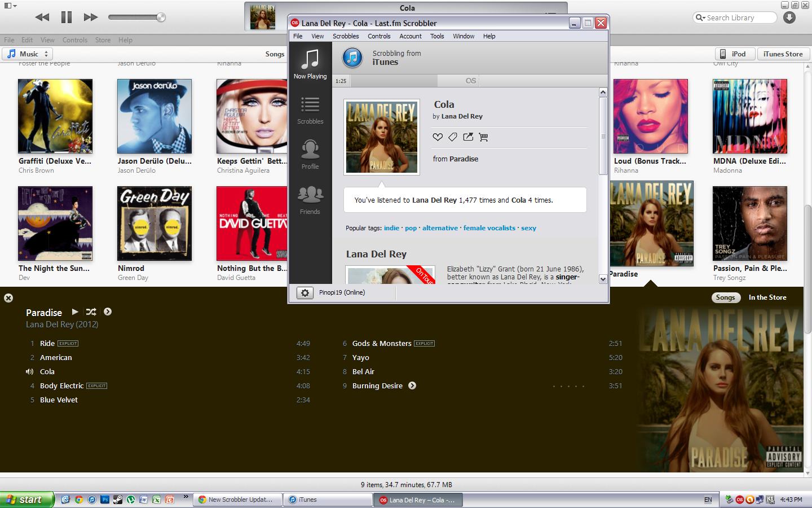Open Scrobbler settings gear button
The width and height of the screenshot is (812, 508).
point(305,292)
